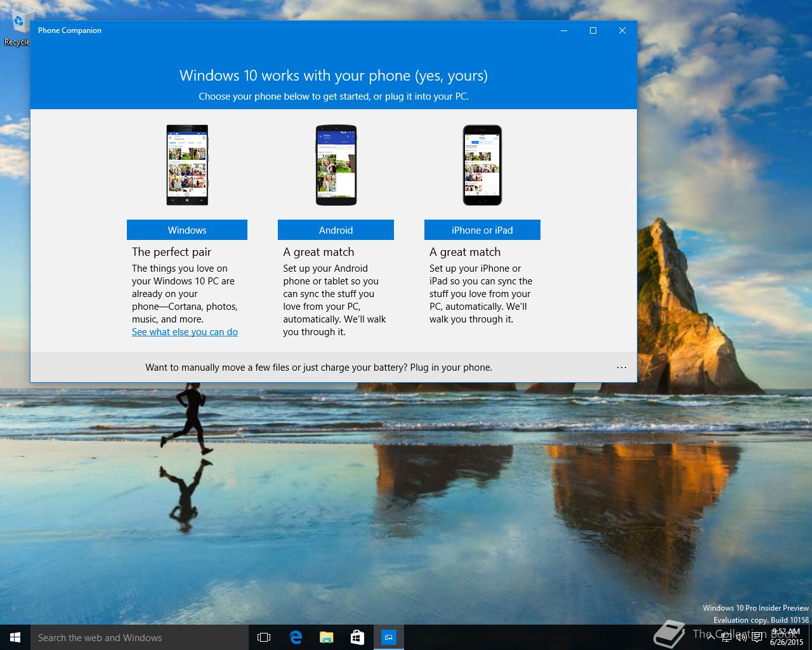This screenshot has height=650, width=812.
Task: Open network status tray icon
Action: (726, 637)
